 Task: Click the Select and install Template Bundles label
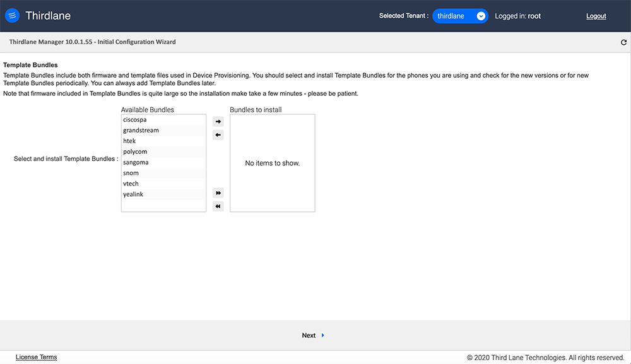[66, 159]
